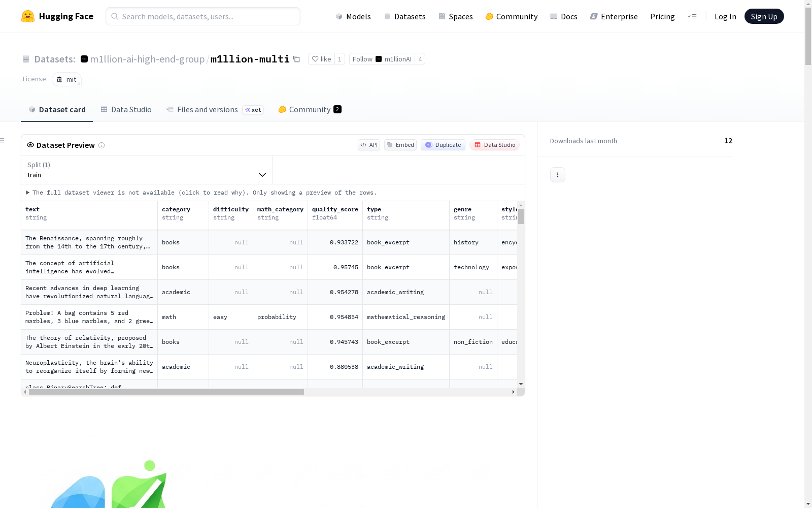Copy dataset name with the copy icon
This screenshot has width=812, height=508.
coord(297,59)
